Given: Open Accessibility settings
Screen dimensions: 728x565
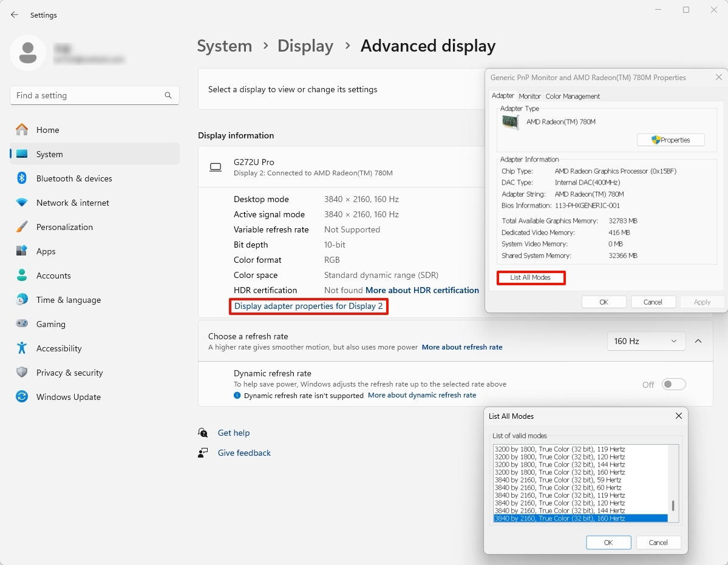Looking at the screenshot, I should pos(58,348).
